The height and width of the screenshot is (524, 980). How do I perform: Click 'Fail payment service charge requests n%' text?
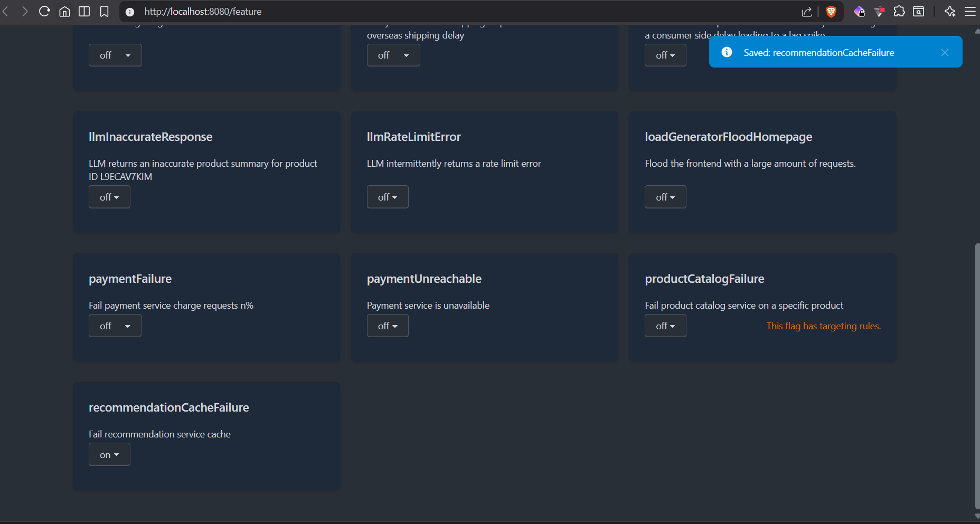[x=171, y=306]
